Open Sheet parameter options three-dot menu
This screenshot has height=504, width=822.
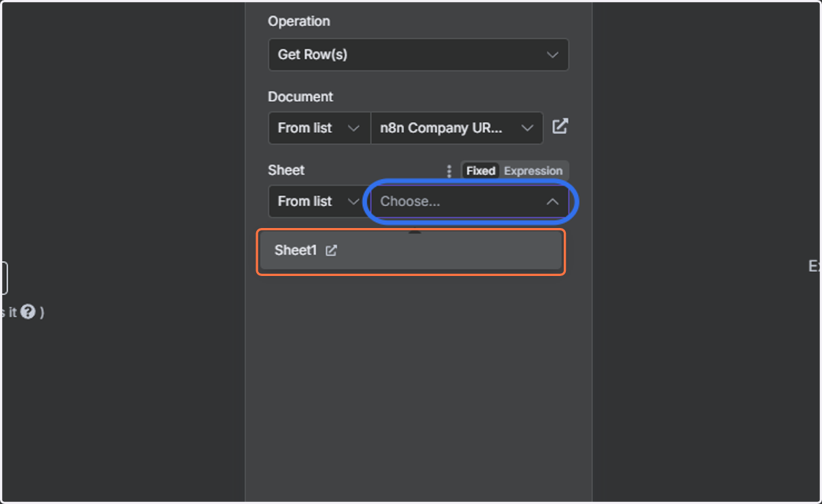[x=449, y=171]
